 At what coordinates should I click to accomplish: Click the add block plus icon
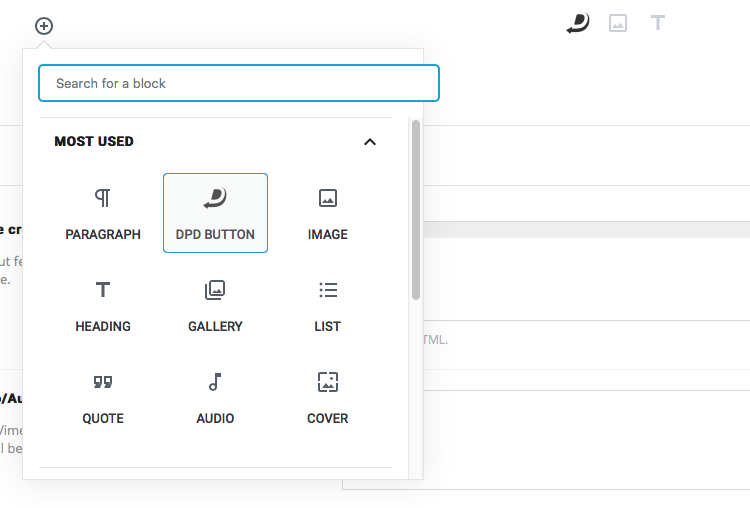coord(44,26)
